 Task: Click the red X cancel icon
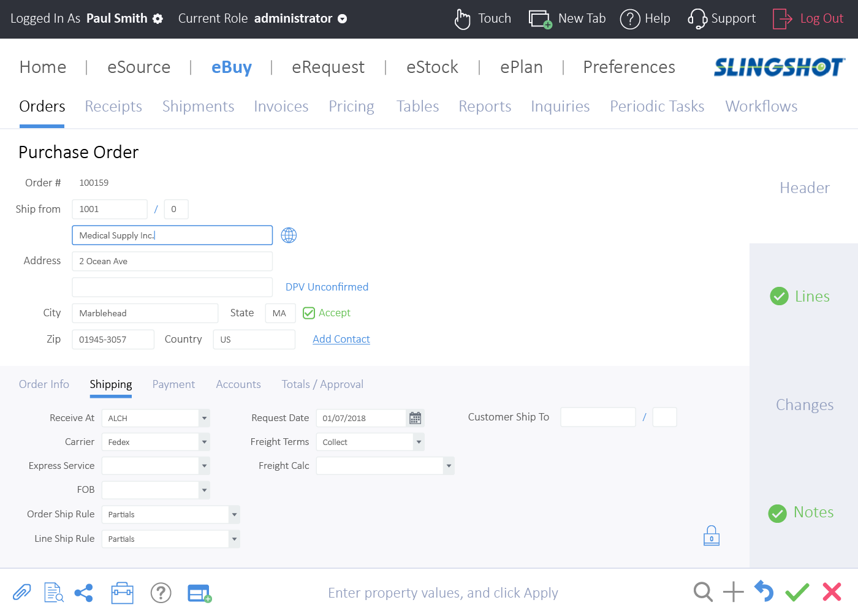(832, 592)
